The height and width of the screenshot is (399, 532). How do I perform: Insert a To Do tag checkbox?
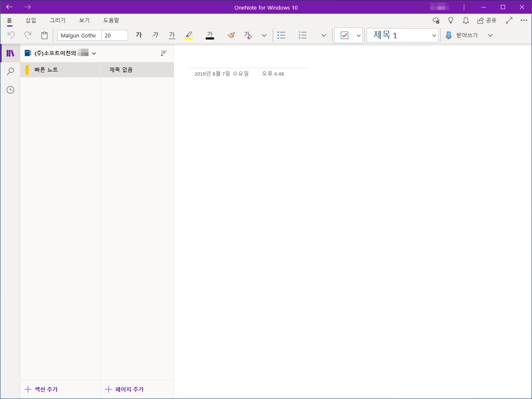click(345, 35)
